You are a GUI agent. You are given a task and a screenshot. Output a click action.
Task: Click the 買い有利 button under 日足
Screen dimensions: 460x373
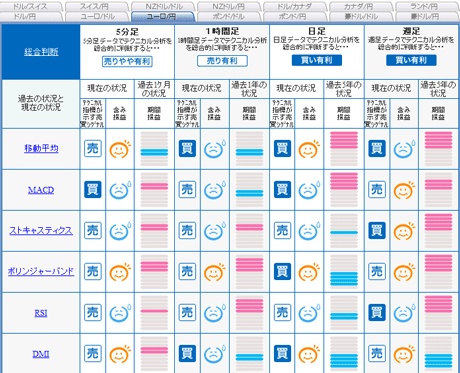point(317,60)
